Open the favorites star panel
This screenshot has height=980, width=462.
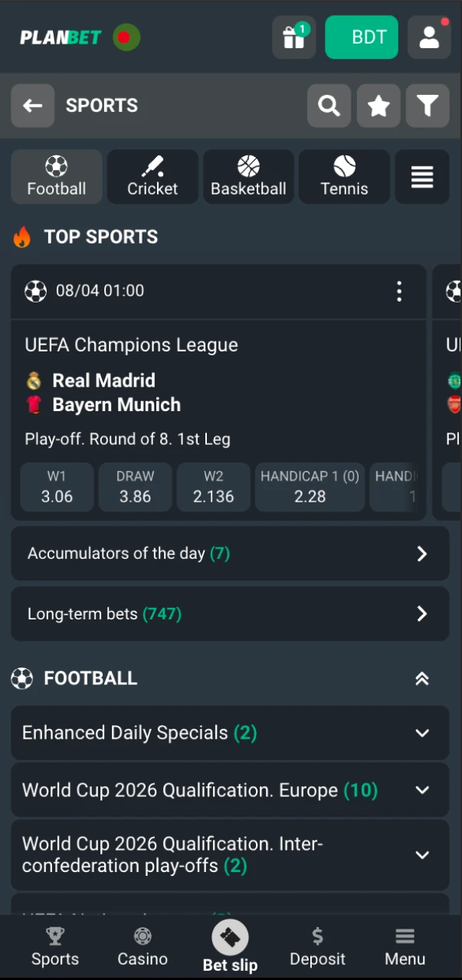point(378,106)
